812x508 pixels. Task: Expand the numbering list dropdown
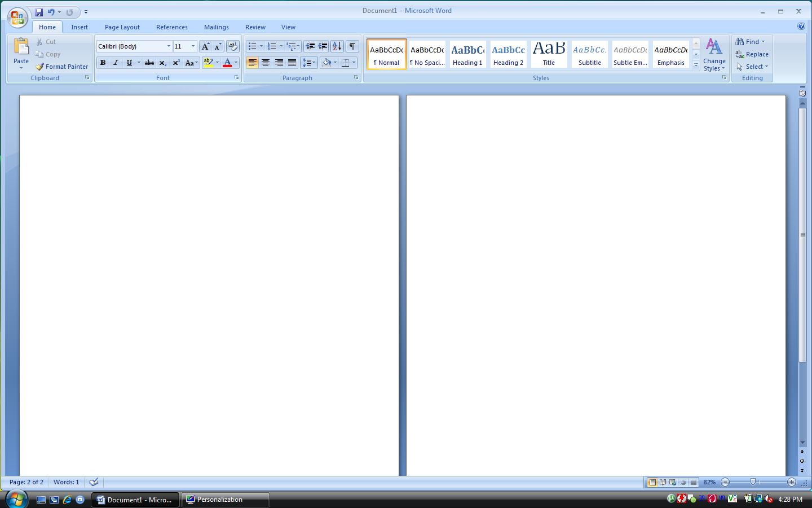(x=281, y=46)
